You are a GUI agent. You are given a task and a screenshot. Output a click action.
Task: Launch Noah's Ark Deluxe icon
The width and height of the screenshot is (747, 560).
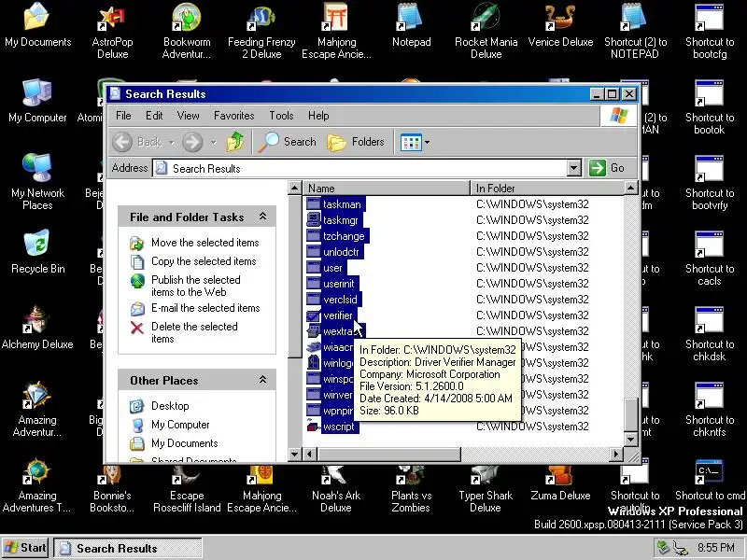(x=336, y=487)
